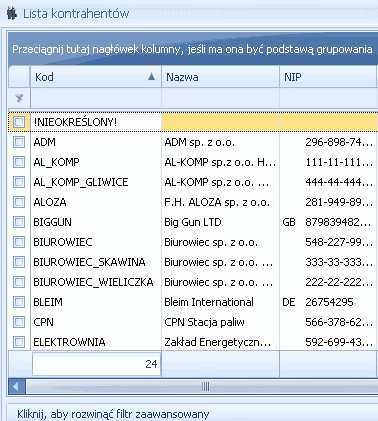Click NIP cell '879839482...'

pos(338,222)
